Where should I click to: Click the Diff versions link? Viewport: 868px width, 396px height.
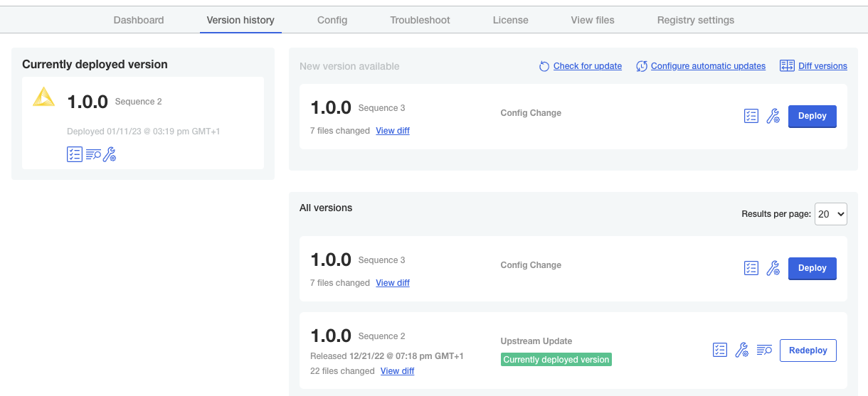click(x=822, y=66)
